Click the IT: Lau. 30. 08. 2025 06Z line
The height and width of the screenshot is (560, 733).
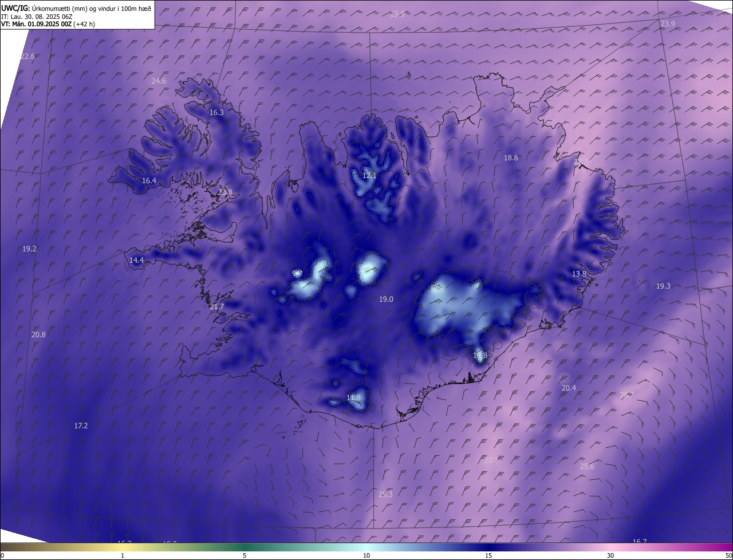pyautogui.click(x=37, y=17)
